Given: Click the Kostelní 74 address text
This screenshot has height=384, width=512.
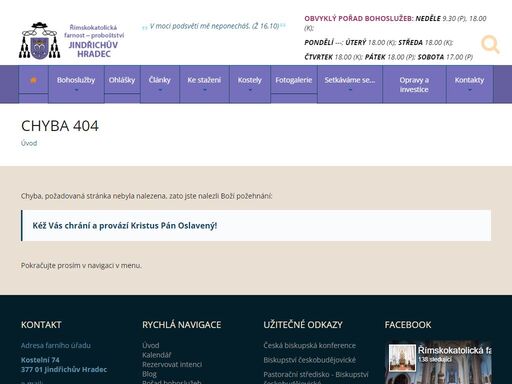Looking at the screenshot, I should (x=40, y=360).
